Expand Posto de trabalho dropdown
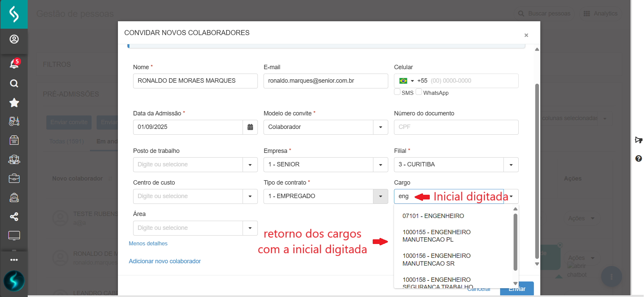The image size is (644, 297). click(250, 165)
